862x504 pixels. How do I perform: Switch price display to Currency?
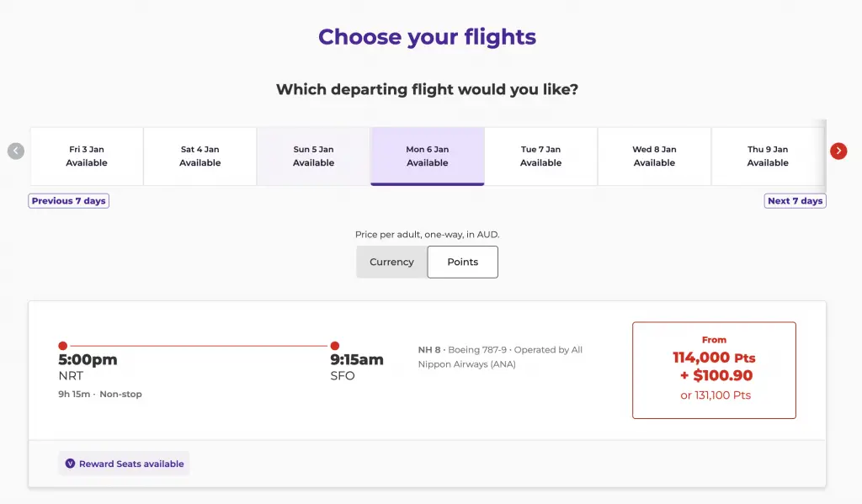(391, 262)
